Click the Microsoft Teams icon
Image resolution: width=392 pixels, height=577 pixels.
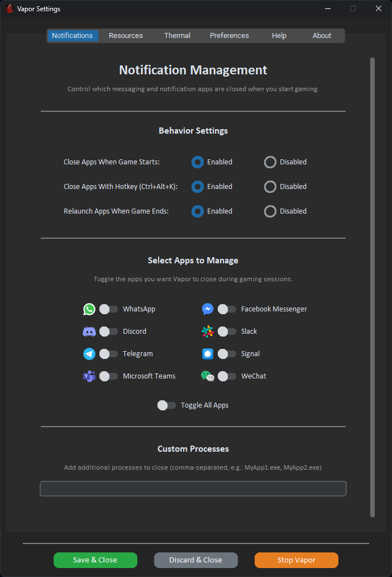click(x=89, y=376)
